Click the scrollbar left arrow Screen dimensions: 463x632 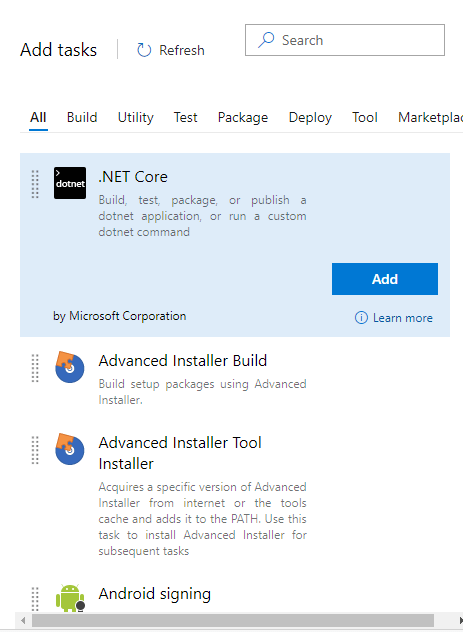click(23, 620)
